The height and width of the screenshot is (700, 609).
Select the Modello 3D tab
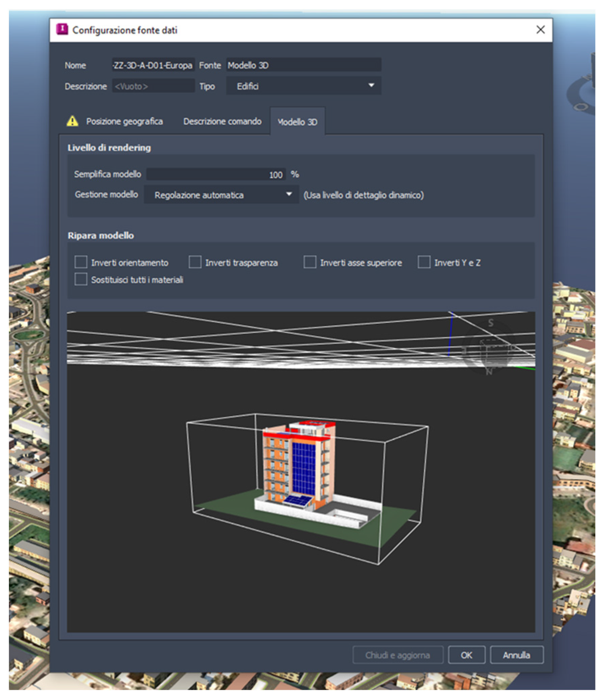click(x=297, y=122)
